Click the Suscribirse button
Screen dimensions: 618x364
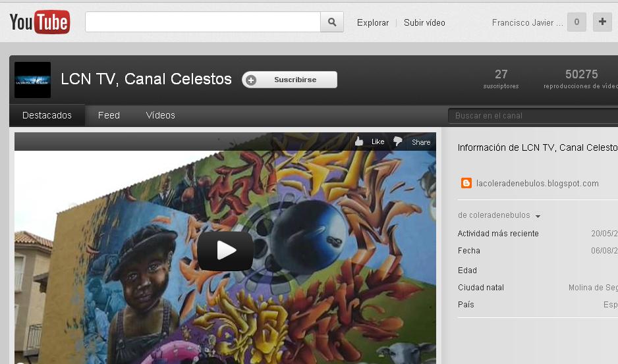[x=290, y=80]
